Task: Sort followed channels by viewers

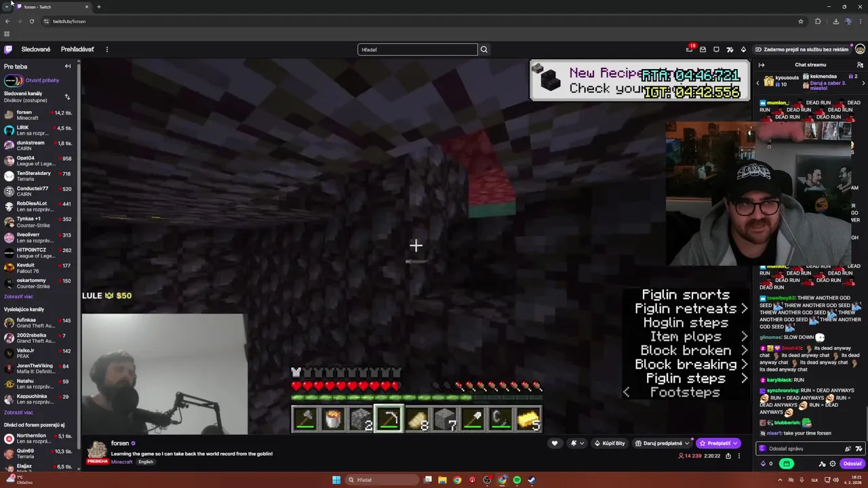Action: (x=67, y=97)
